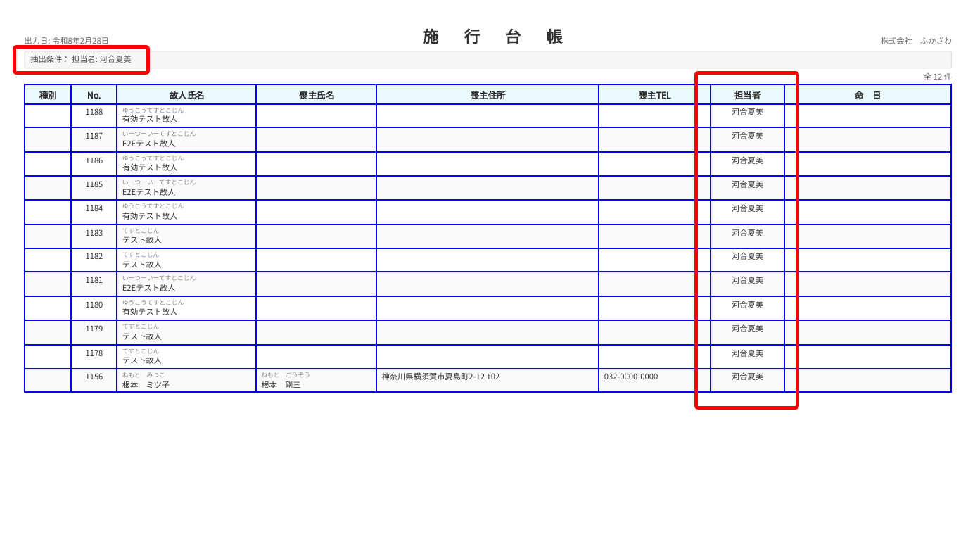Click the 喪主TEL column header
The image size is (980, 544).
(654, 95)
